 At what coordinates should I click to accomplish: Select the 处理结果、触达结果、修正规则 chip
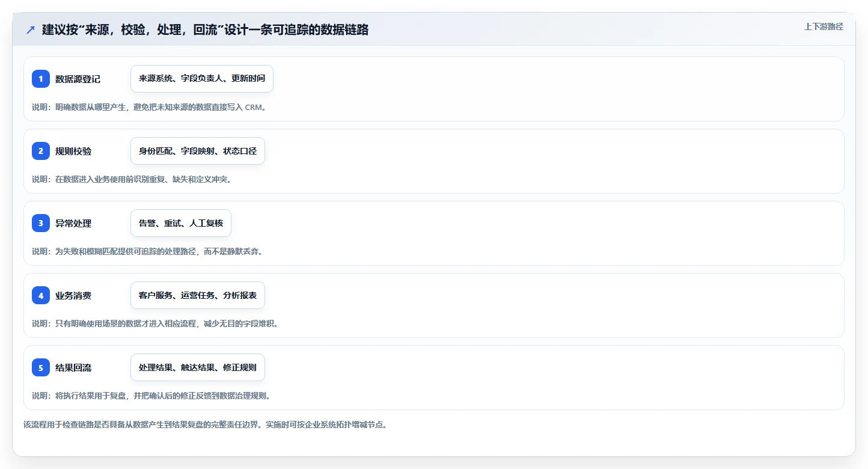click(x=198, y=367)
